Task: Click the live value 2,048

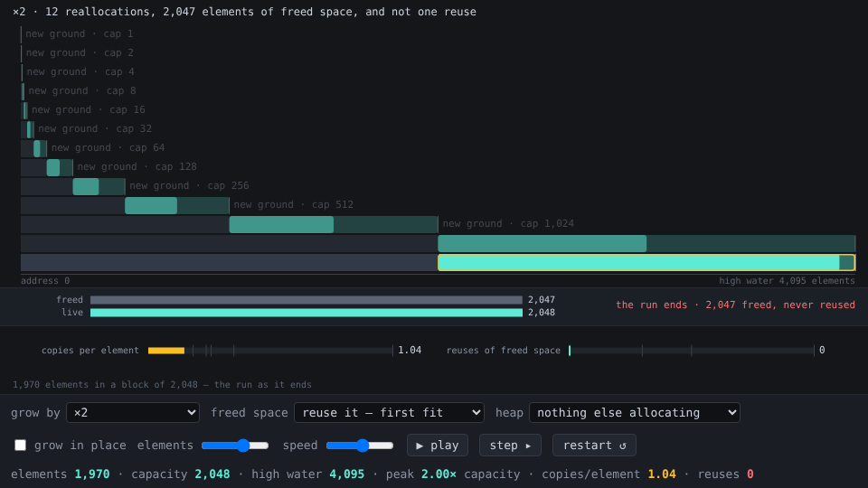Action: pos(542,313)
